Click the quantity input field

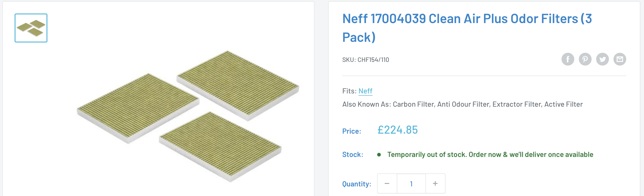tap(411, 183)
